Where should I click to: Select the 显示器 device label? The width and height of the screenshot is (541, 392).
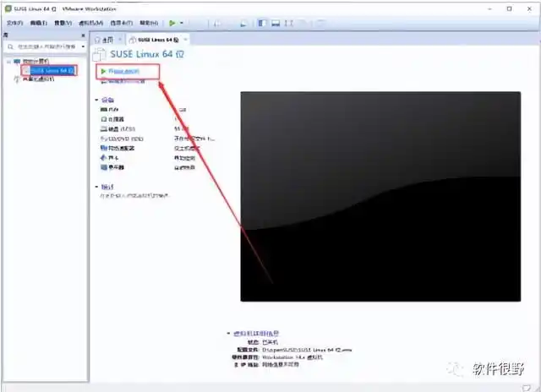[x=116, y=167]
